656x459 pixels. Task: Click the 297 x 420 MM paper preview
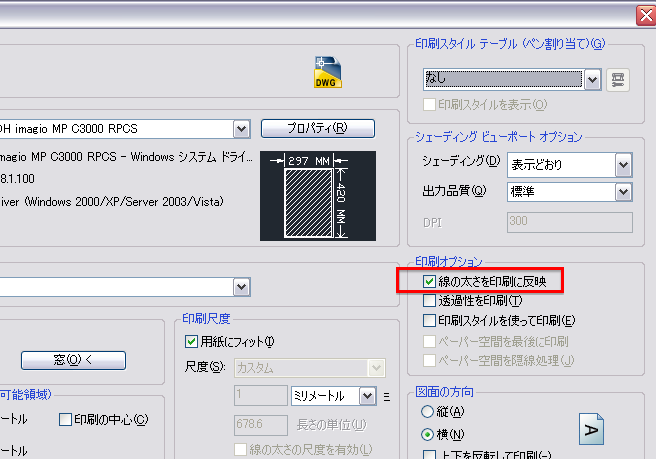(x=318, y=196)
